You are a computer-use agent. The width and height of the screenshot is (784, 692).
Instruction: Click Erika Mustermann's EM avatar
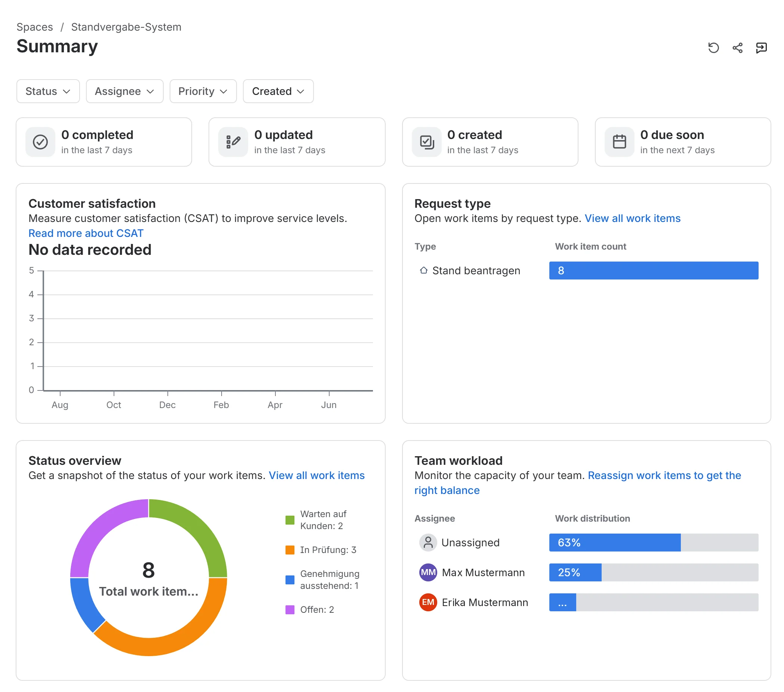[x=428, y=602]
